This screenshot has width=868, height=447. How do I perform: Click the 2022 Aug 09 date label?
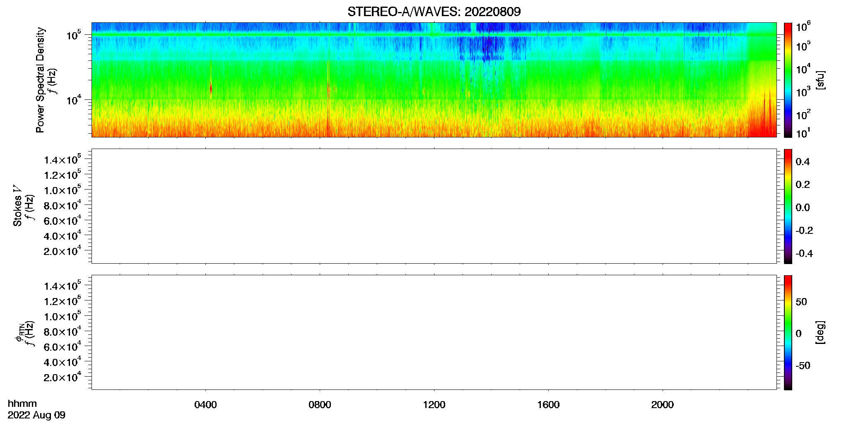pos(36,415)
